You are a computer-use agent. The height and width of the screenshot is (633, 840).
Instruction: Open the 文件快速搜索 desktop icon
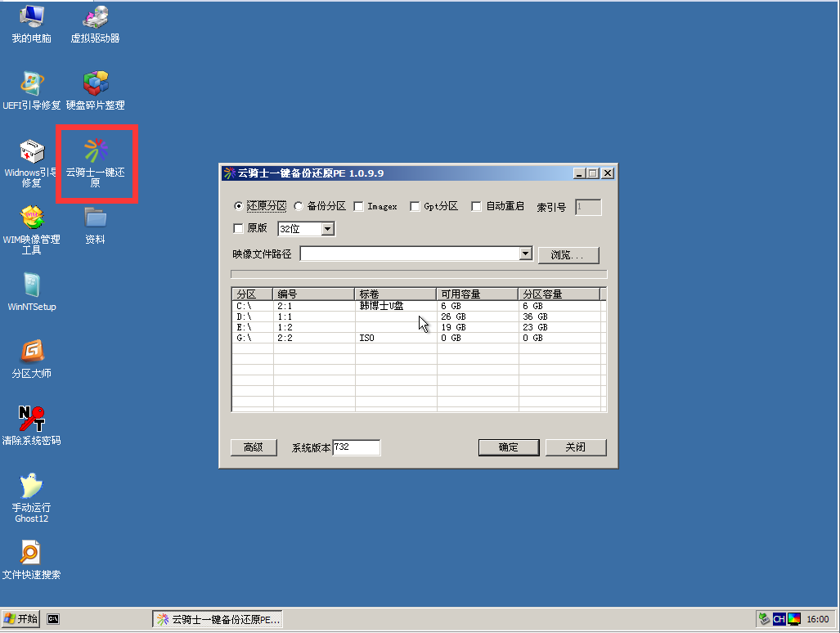31,554
